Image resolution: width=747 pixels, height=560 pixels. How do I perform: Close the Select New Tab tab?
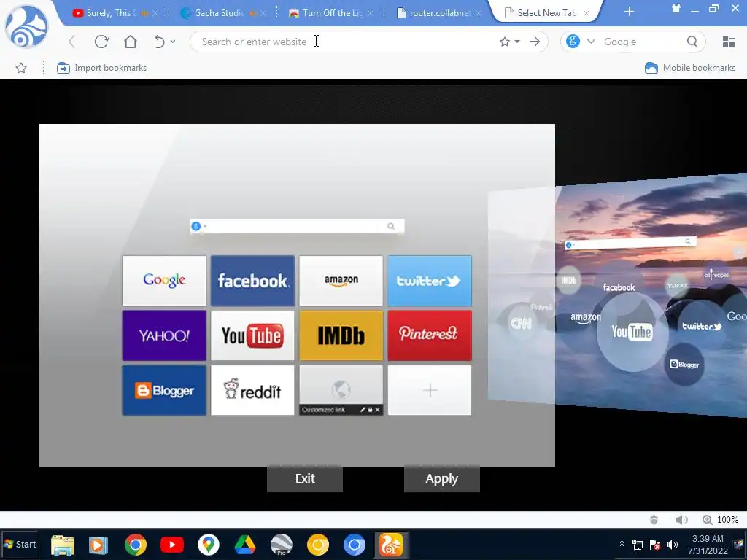587,13
